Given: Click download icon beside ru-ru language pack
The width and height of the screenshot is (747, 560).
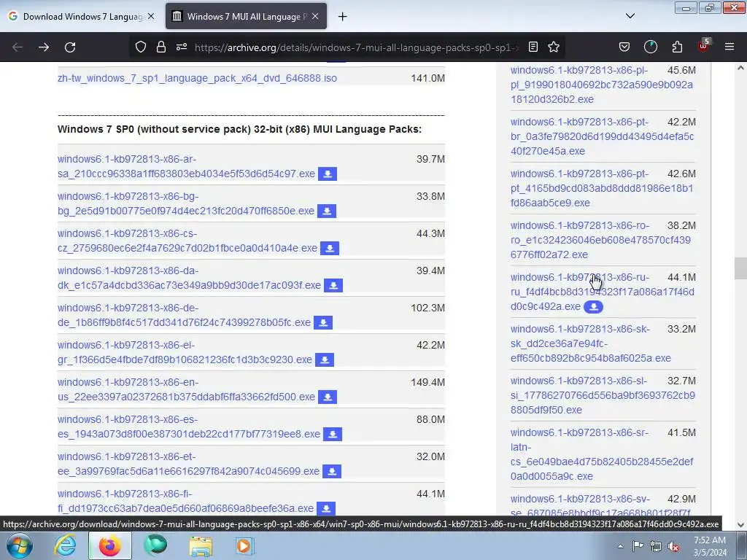Looking at the screenshot, I should (x=594, y=307).
